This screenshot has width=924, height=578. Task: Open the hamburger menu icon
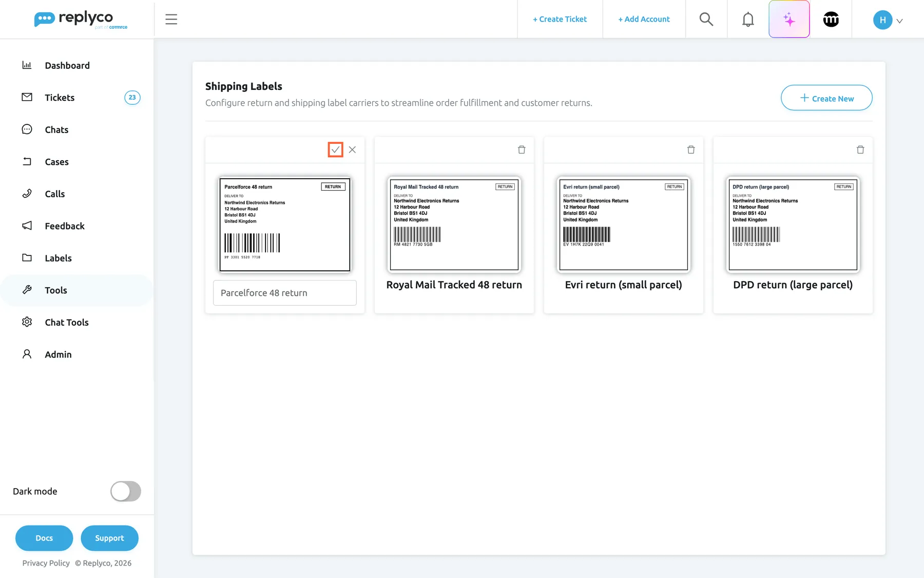[x=171, y=20]
